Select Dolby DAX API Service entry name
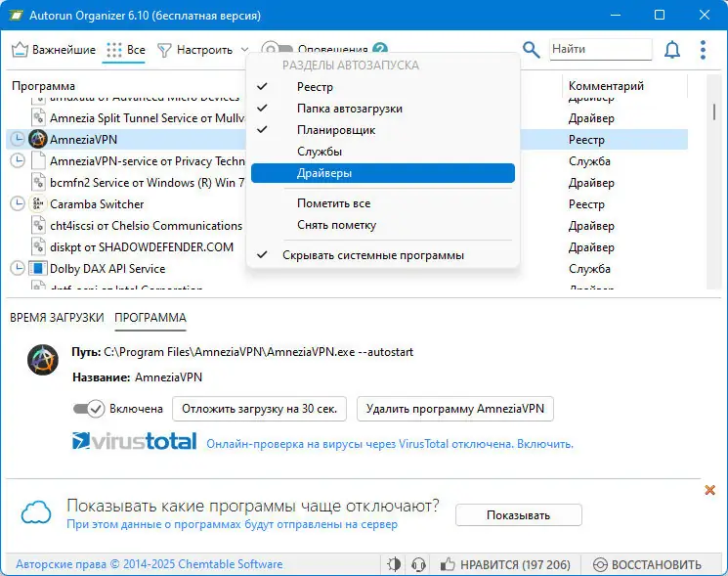The height and width of the screenshot is (576, 728). pyautogui.click(x=107, y=269)
